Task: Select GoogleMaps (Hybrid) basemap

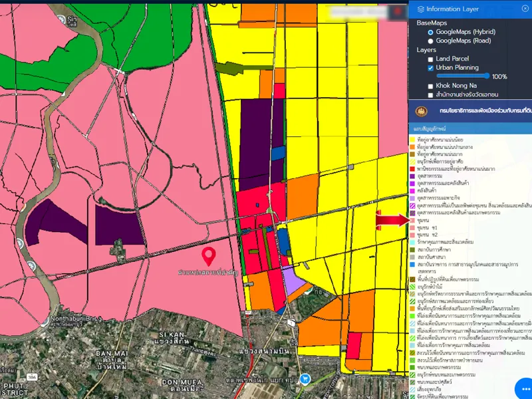Action: pos(431,32)
